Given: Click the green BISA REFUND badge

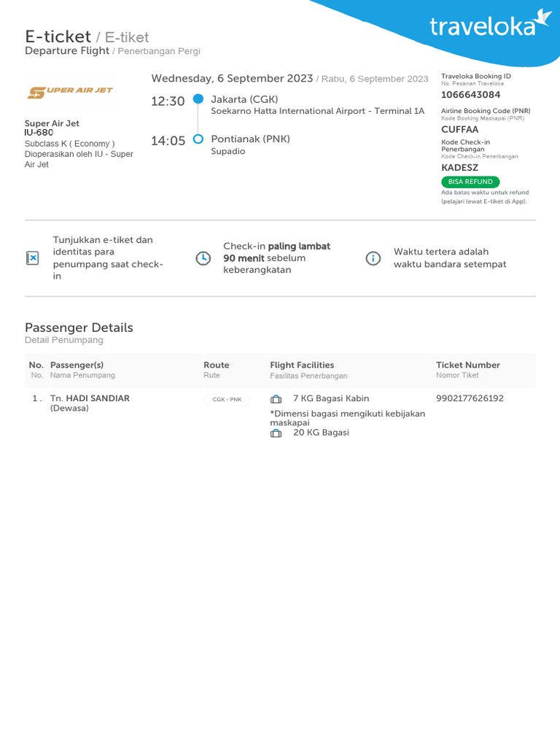Looking at the screenshot, I should tap(470, 182).
